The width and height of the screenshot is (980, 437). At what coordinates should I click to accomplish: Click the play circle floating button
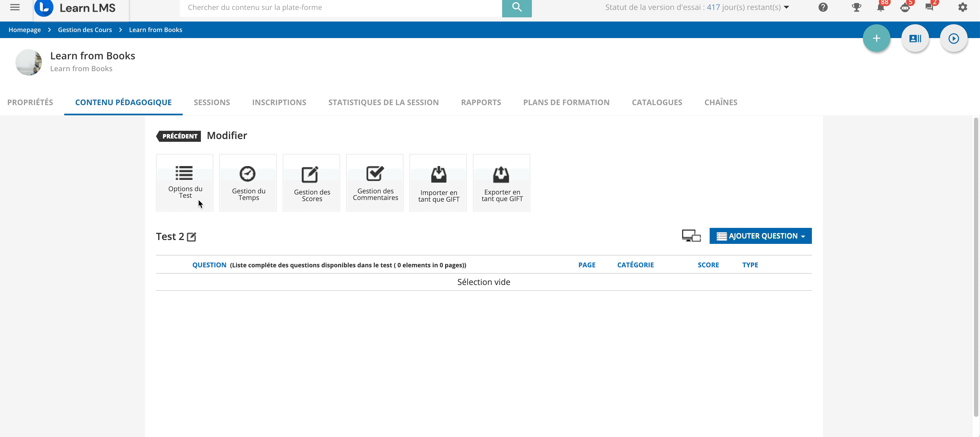(x=953, y=38)
